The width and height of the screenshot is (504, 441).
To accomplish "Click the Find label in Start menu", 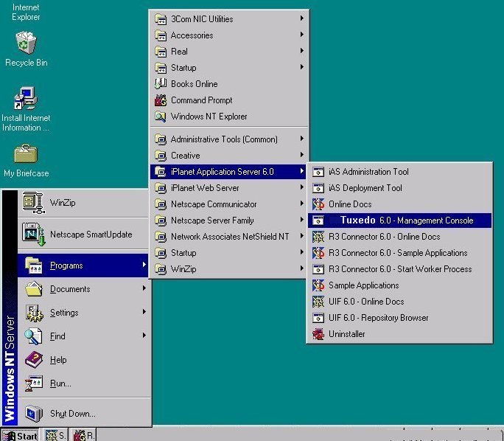I will [x=57, y=336].
